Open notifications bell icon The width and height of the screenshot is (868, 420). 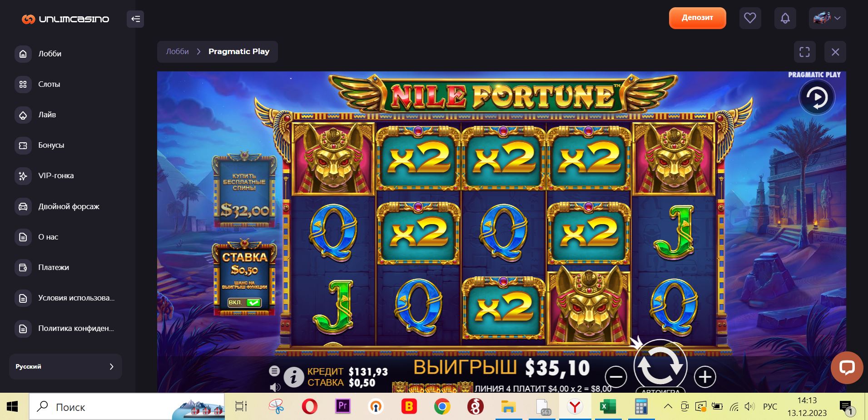tap(785, 18)
